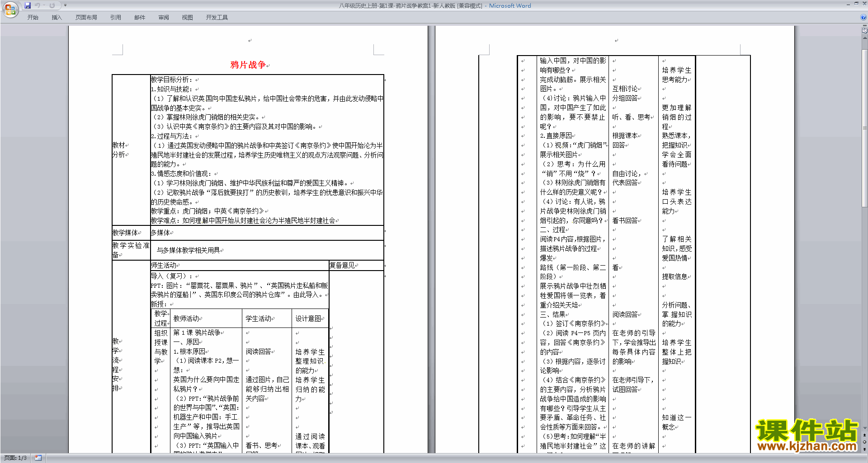This screenshot has width=868, height=463.
Task: Click the 师生活动 header cell
Action: click(x=240, y=265)
